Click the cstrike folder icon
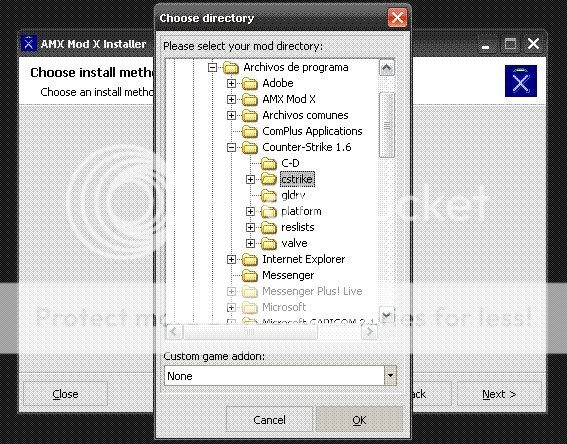 pos(269,179)
